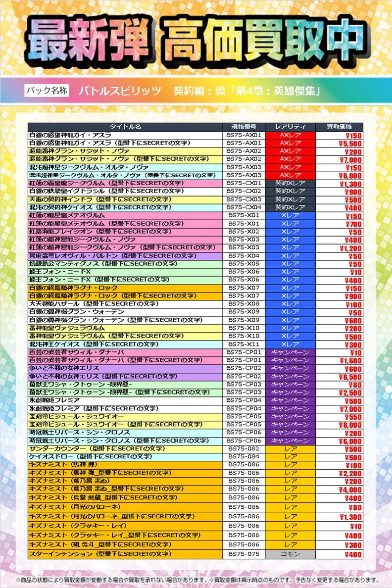The height and width of the screenshot is (588, 392).
Task: Select the '冥府霊帝レオヴィル・バルトン' title cell
Action: coord(125,256)
